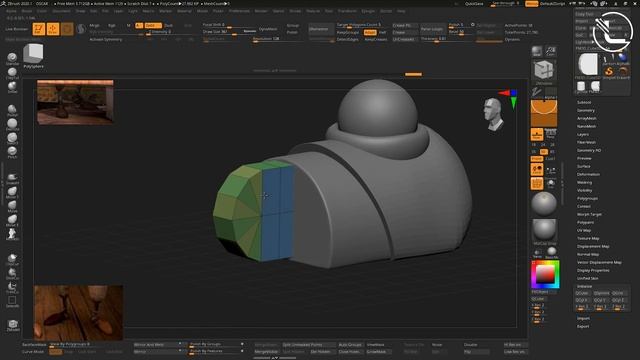Viewport: 640px width, 360px height.
Task: Click the head camera view indicator
Action: pos(493,114)
